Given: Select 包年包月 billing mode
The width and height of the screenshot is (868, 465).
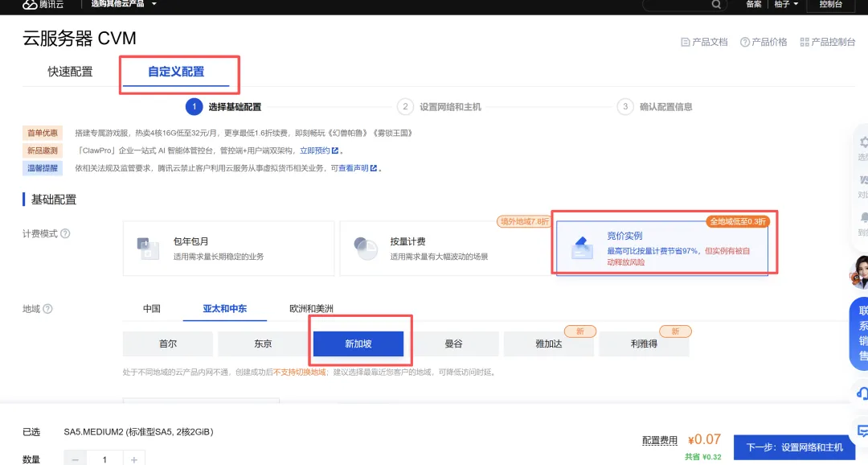Looking at the screenshot, I should click(x=228, y=249).
